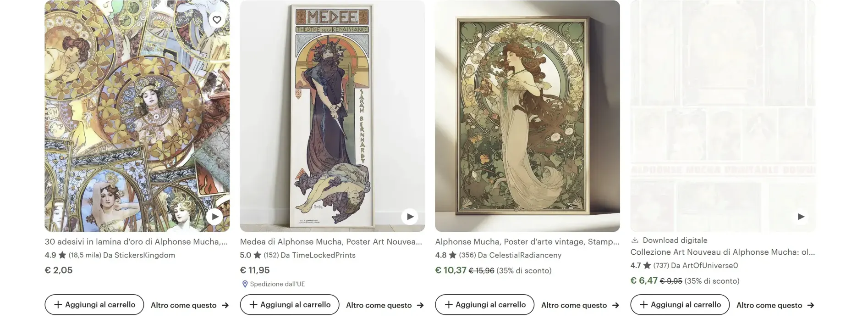Show more like the Art Nouveau collection
The width and height of the screenshot is (868, 319).
click(x=775, y=305)
